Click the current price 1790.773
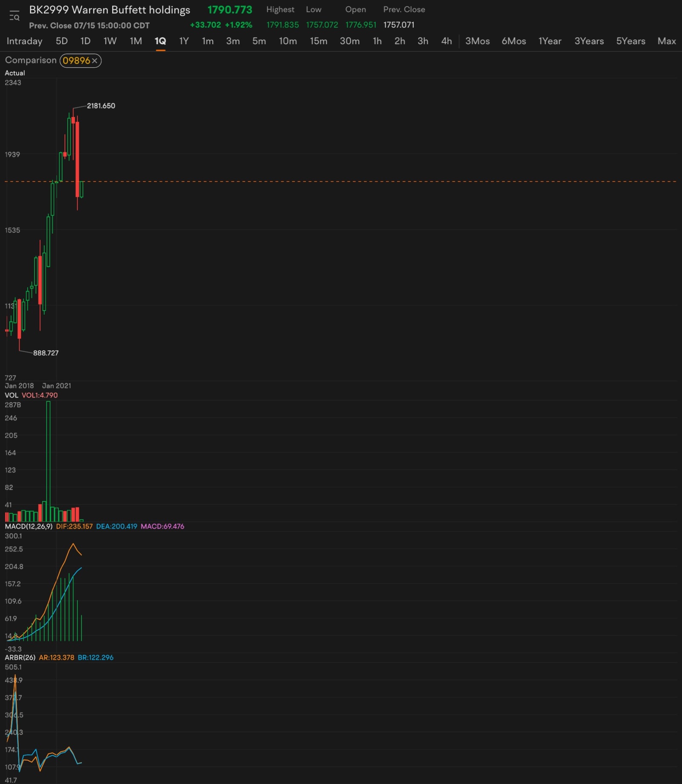The width and height of the screenshot is (682, 784). 230,9
